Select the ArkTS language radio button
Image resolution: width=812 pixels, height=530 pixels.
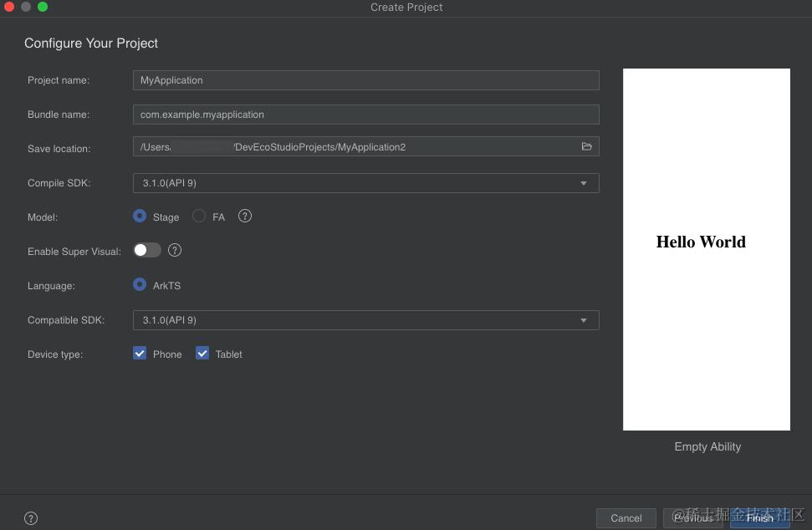140,285
